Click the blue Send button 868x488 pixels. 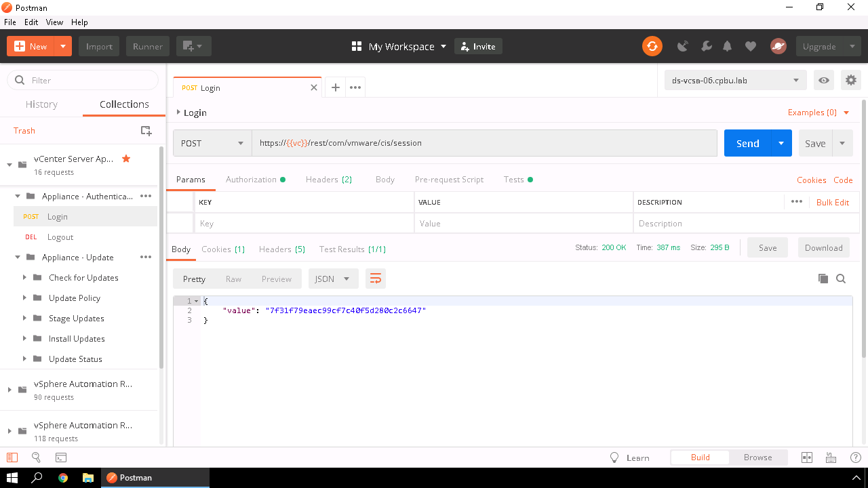coord(748,143)
